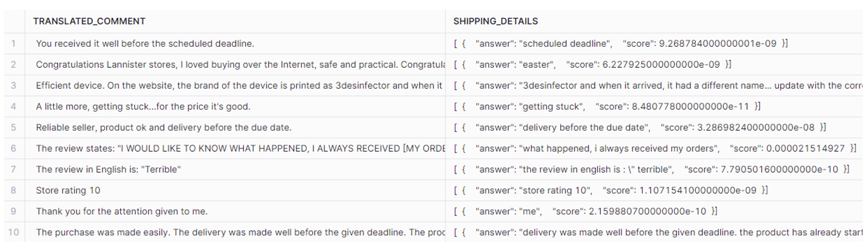Viewport: 868px width, 246px height.
Task: Select the shipping cell with answer "me"
Action: pyautogui.click(x=656, y=211)
